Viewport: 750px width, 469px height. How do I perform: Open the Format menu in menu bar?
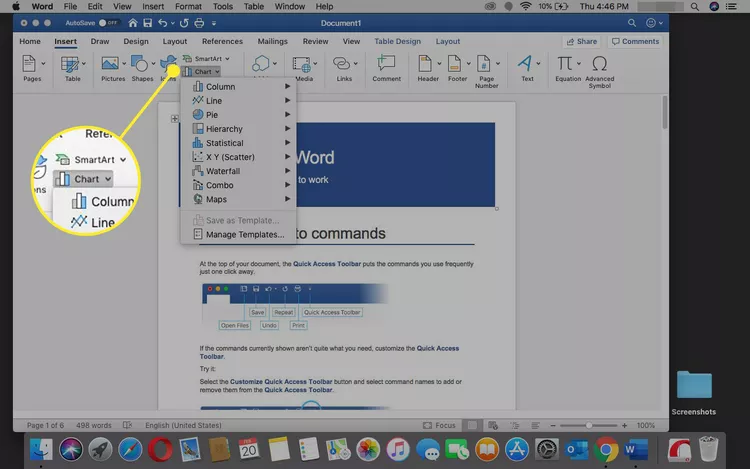pos(188,6)
